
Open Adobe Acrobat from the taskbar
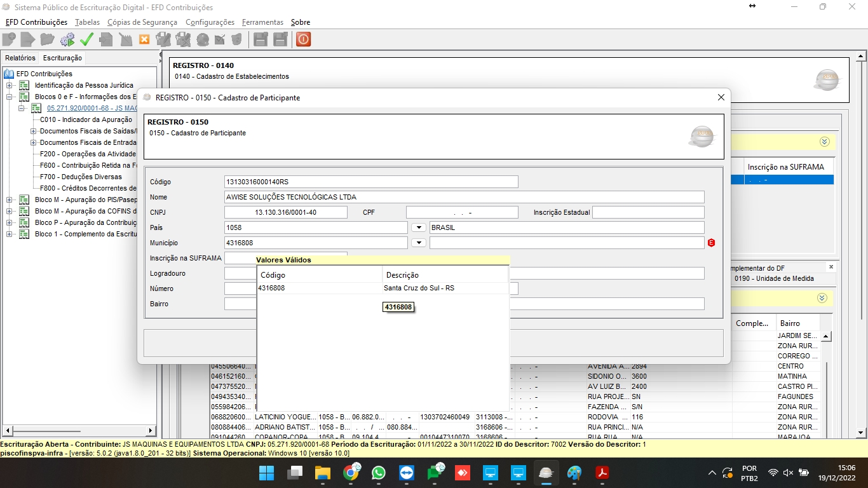[602, 473]
